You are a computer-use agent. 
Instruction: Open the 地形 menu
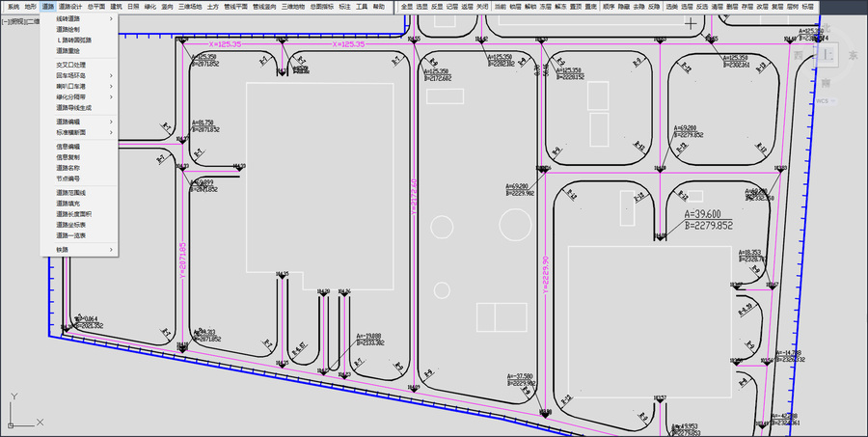click(x=31, y=7)
